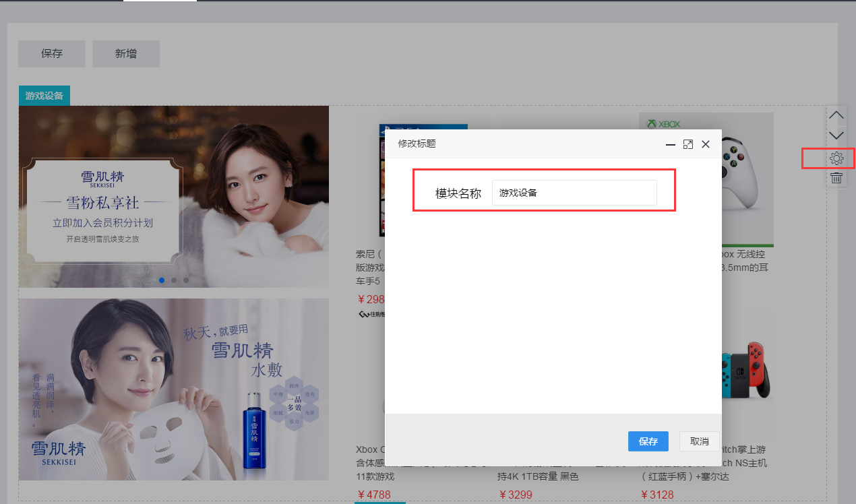Click the price ¥3128

657,496
